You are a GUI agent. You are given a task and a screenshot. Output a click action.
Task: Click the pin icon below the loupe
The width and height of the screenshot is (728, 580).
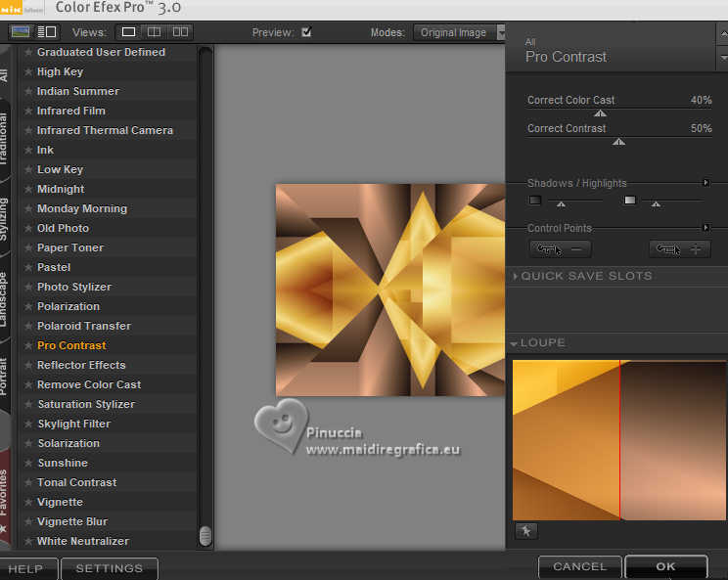(x=525, y=531)
